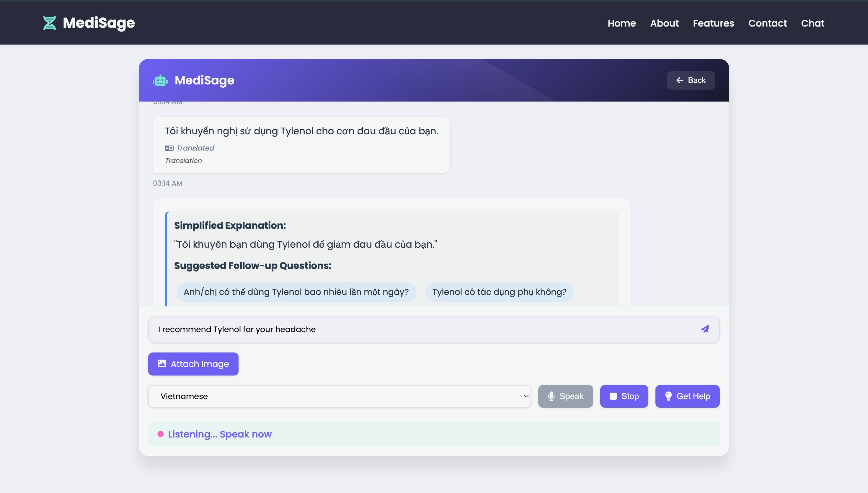The image size is (868, 493).
Task: Open the Features nav link
Action: (x=713, y=23)
